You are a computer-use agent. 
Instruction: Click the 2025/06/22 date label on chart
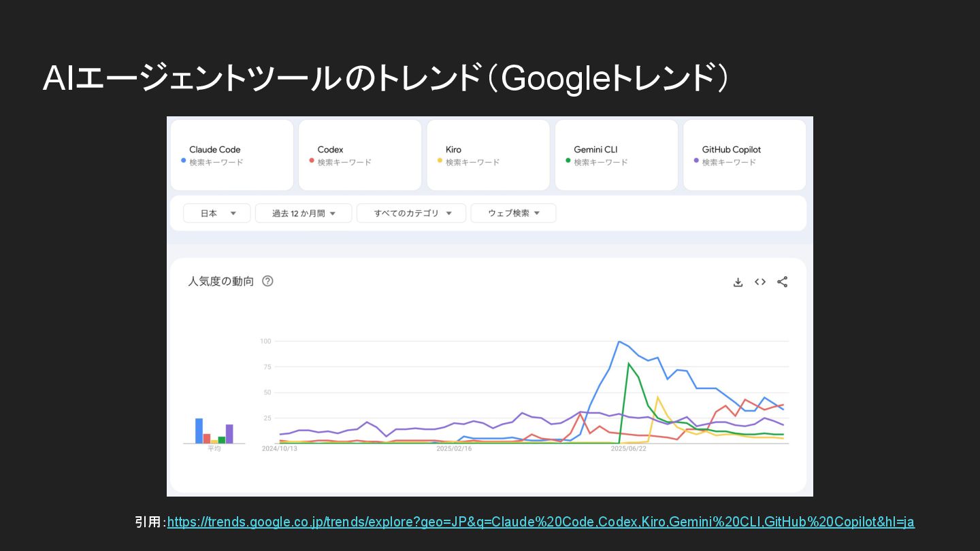click(628, 449)
